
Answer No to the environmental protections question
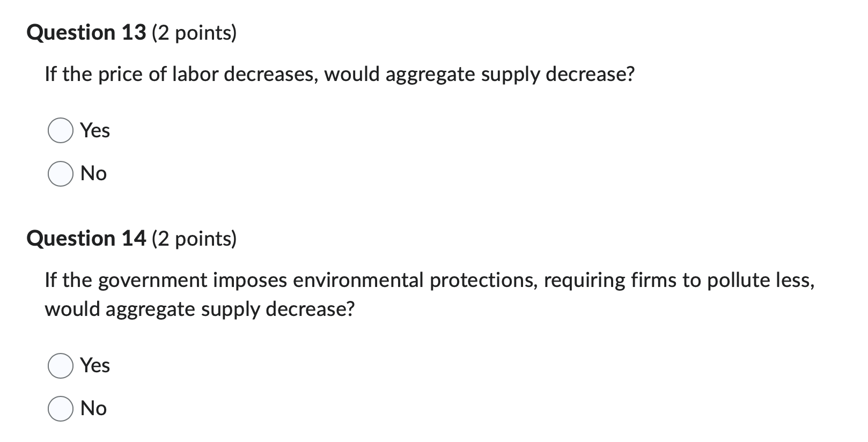point(61,408)
